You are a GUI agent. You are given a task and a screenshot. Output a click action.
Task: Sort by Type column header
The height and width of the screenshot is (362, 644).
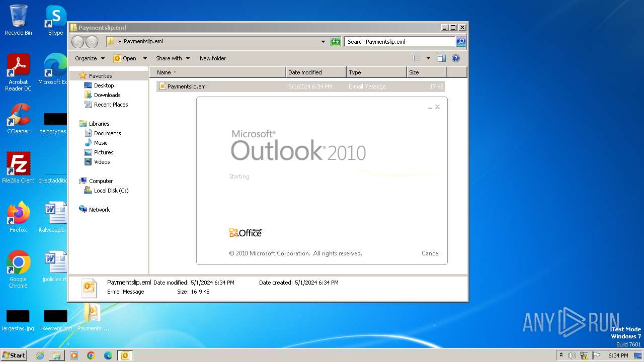[x=376, y=72]
